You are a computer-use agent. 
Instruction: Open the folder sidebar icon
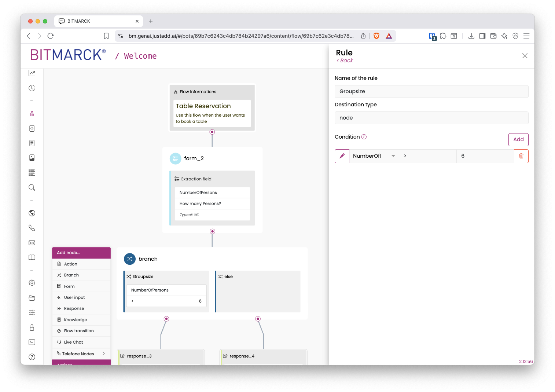pyautogui.click(x=32, y=298)
